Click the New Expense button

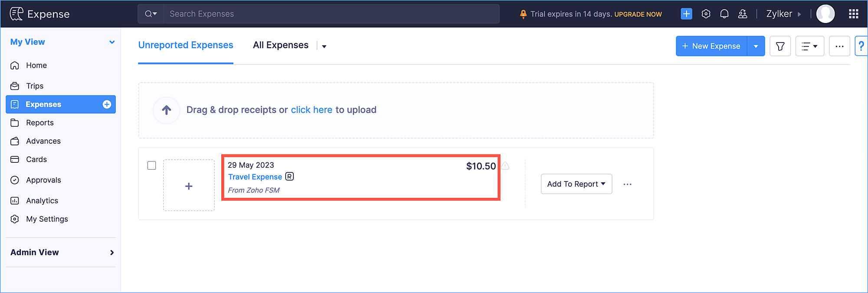click(x=711, y=46)
